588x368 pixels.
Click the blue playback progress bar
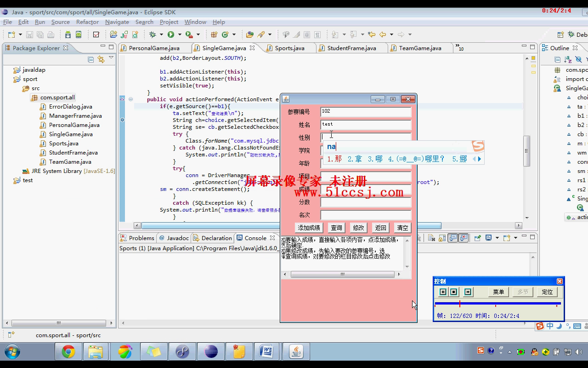498,304
